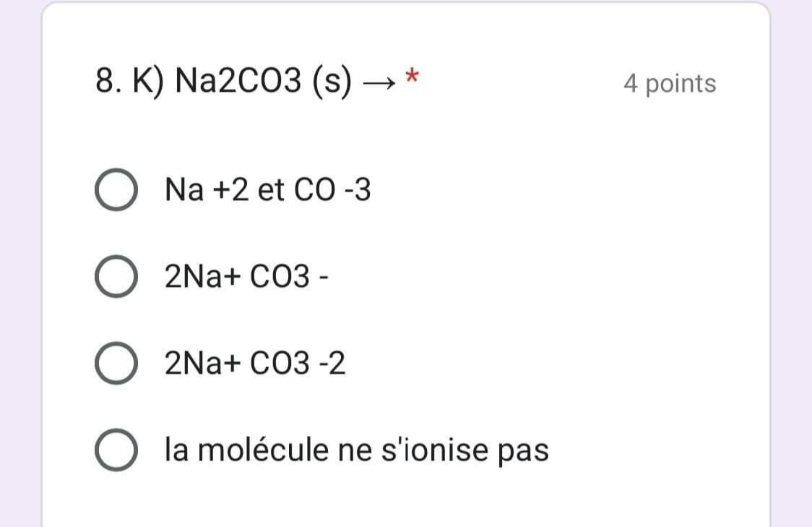Viewport: 812px width, 527px height.
Task: Click the reaction arrow in question title
Action: [379, 86]
